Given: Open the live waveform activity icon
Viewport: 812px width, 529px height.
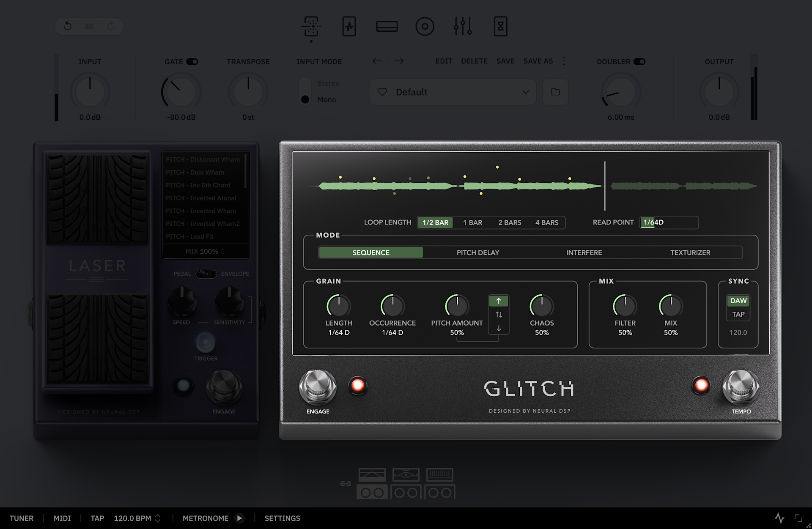Looking at the screenshot, I should (779, 518).
